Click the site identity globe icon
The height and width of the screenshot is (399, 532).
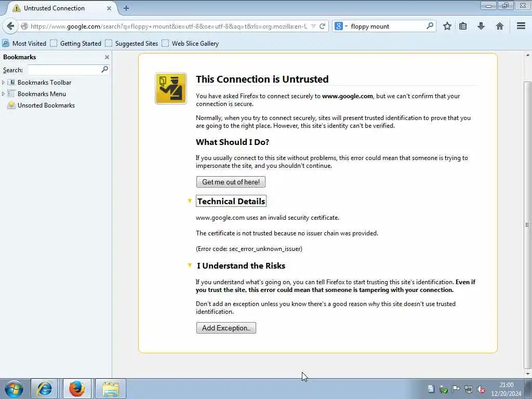pyautogui.click(x=24, y=26)
